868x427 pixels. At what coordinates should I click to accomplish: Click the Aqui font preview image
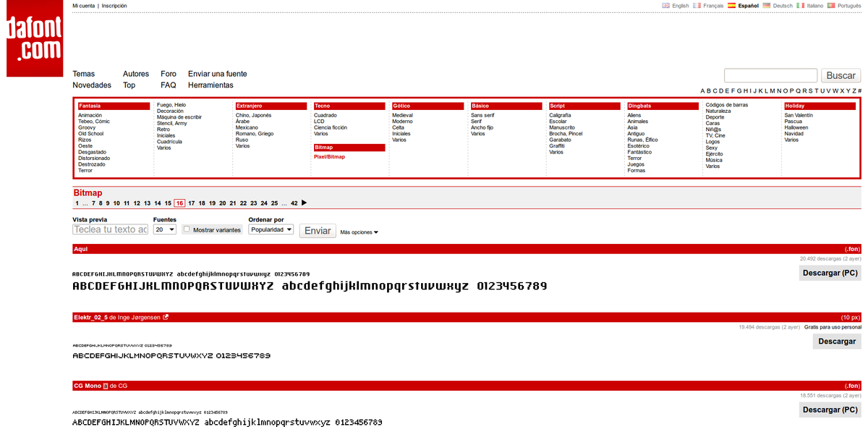(x=310, y=282)
